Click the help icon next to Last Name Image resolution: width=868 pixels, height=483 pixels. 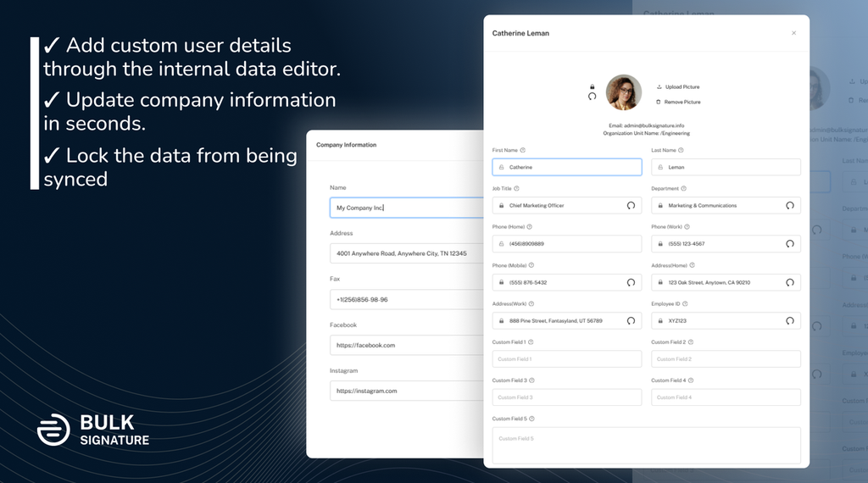coord(681,150)
